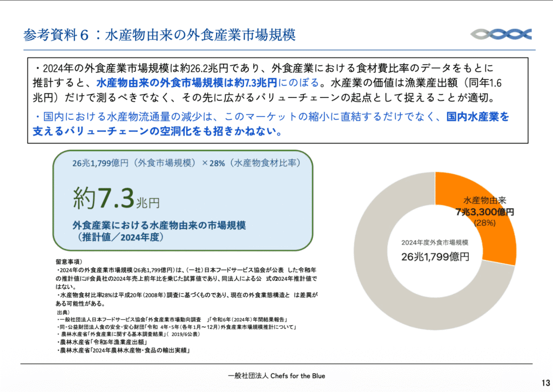Screen dimensions: 553x392
Task: Click bold phrase '国内水産業を'
Action: coord(478,116)
